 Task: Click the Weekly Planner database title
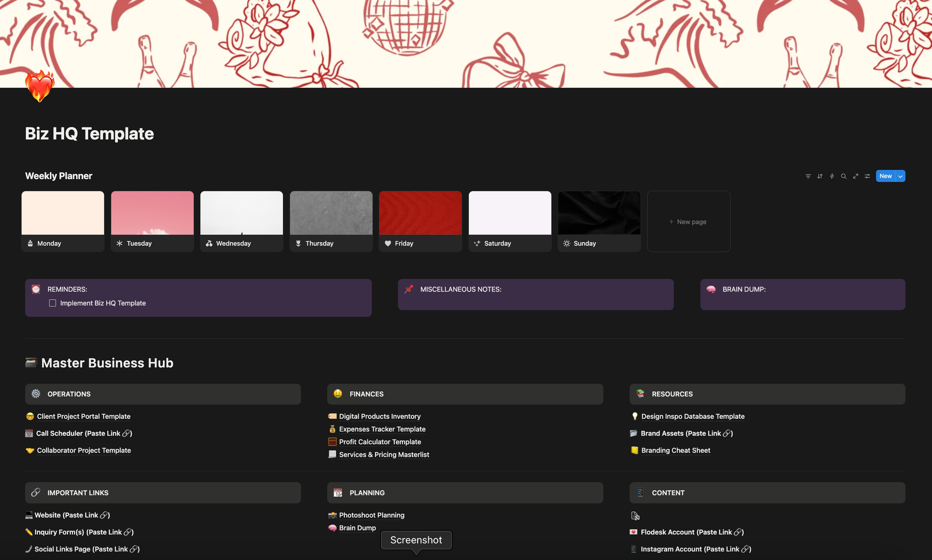pos(58,176)
